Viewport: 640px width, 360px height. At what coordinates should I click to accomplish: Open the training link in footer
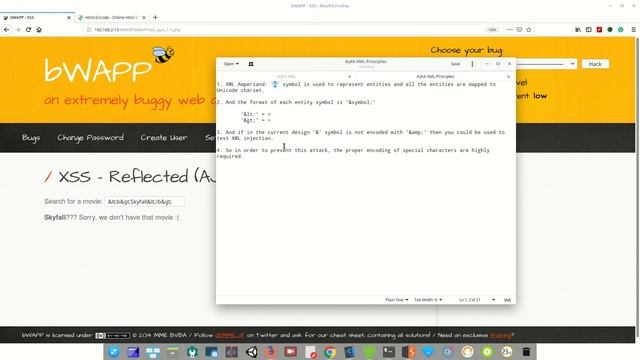tap(501, 335)
